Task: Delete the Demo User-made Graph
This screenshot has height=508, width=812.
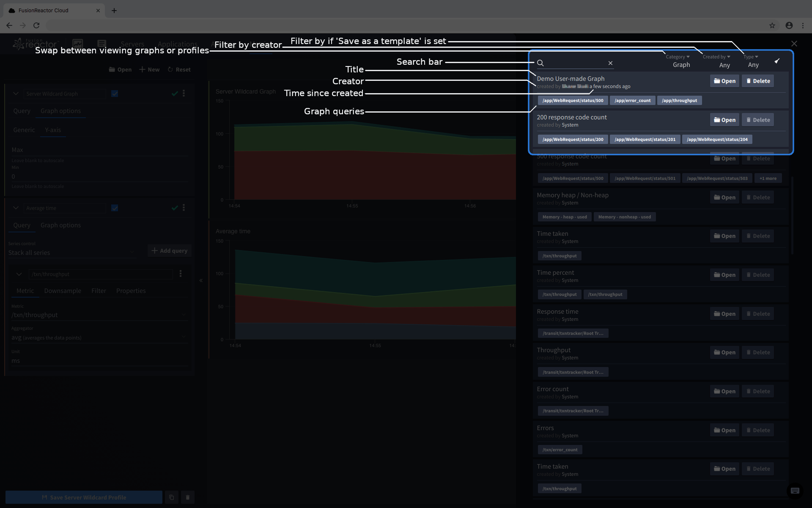Action: (x=758, y=81)
